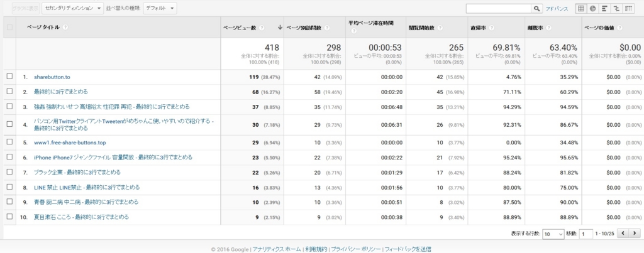644x253 pixels.
Task: Open help icon beside 閲覧開始数 header
Action: click(440, 28)
